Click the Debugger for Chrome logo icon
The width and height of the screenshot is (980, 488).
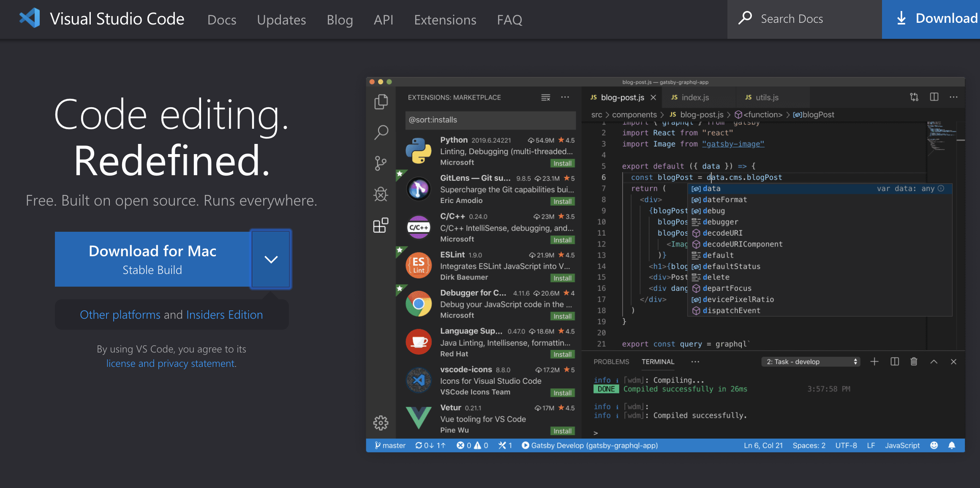[419, 304]
